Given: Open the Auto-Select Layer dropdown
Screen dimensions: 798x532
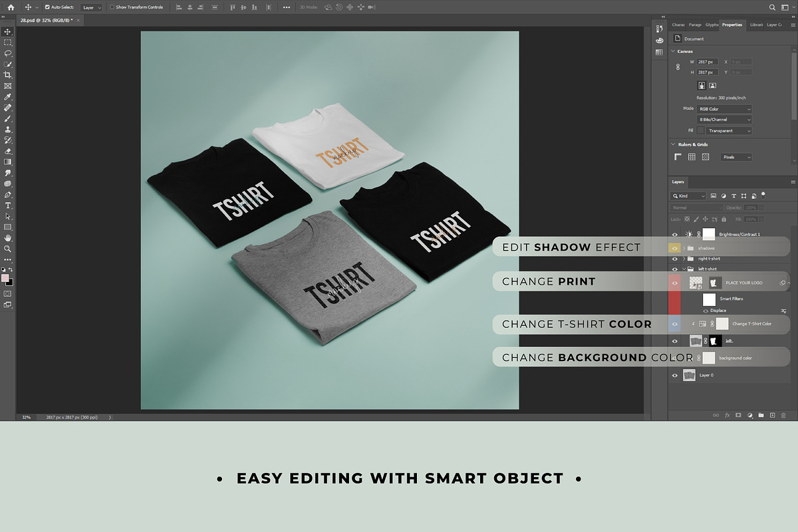Looking at the screenshot, I should pos(92,7).
